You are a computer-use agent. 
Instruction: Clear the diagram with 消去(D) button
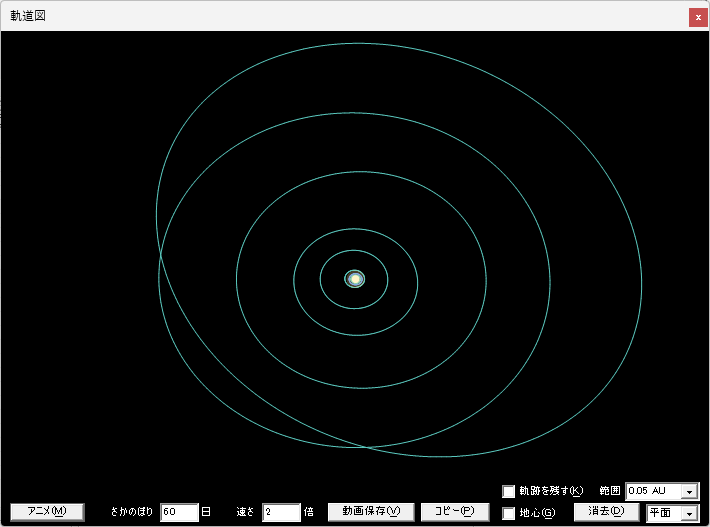606,512
